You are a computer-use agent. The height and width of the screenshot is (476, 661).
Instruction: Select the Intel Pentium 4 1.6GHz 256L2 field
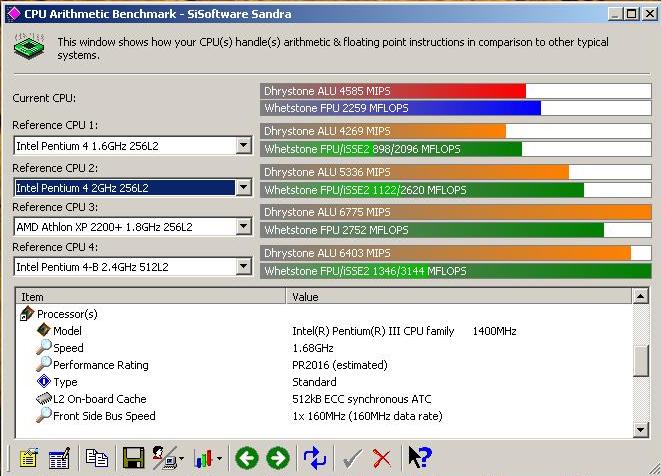133,146
